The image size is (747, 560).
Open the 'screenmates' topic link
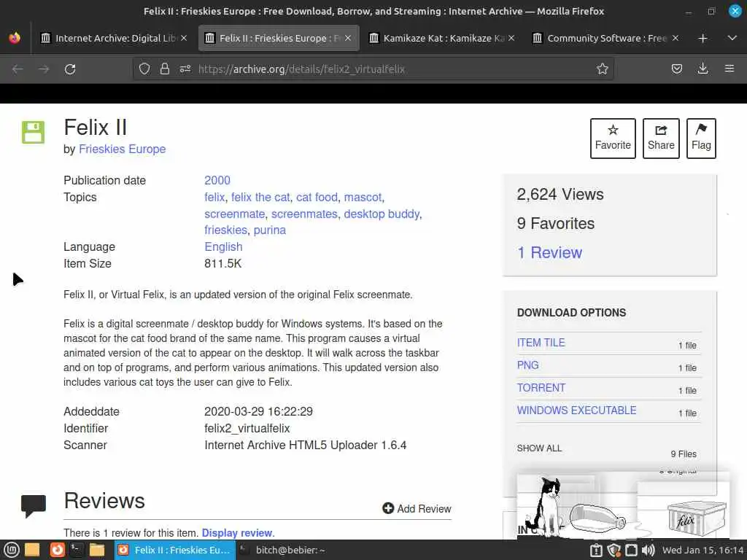[x=304, y=214]
